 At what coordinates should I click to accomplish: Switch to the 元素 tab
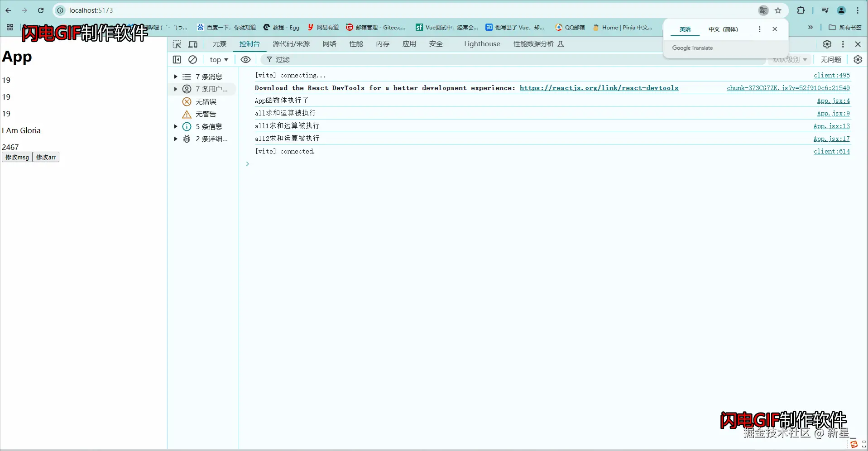click(219, 44)
